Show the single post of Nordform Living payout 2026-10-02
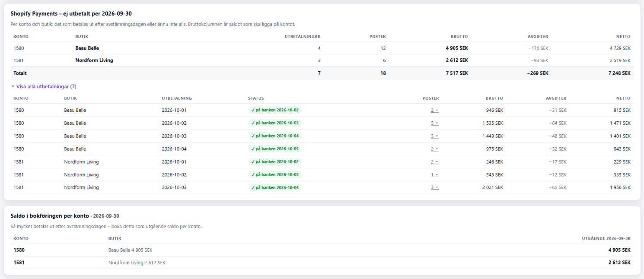The width and height of the screenshot is (644, 279). [434, 175]
